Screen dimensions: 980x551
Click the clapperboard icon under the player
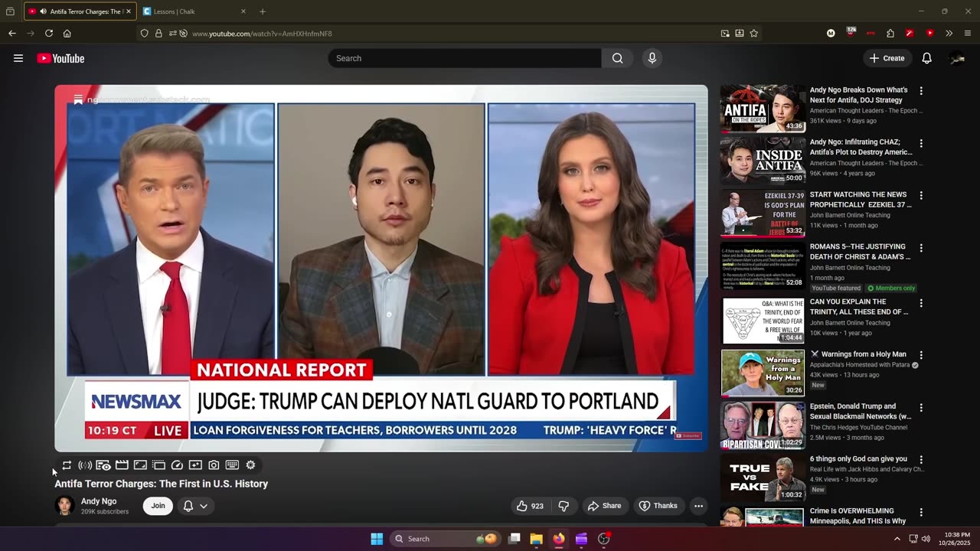(x=122, y=465)
